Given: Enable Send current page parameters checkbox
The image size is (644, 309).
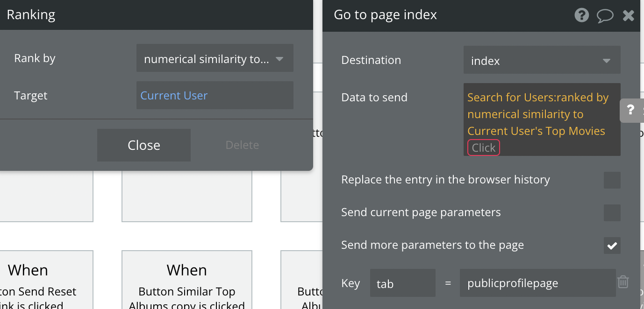Looking at the screenshot, I should tap(612, 213).
